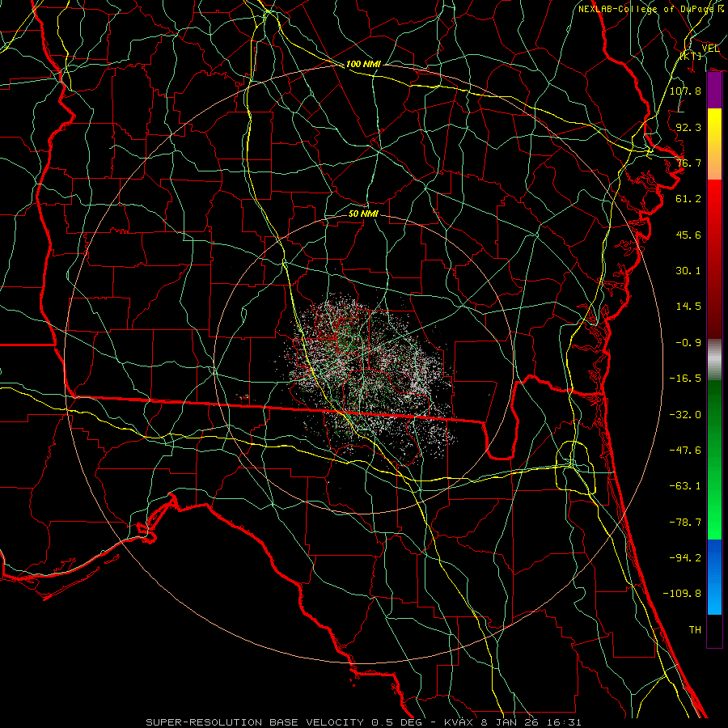Click the -78.7 legend value

click(685, 523)
